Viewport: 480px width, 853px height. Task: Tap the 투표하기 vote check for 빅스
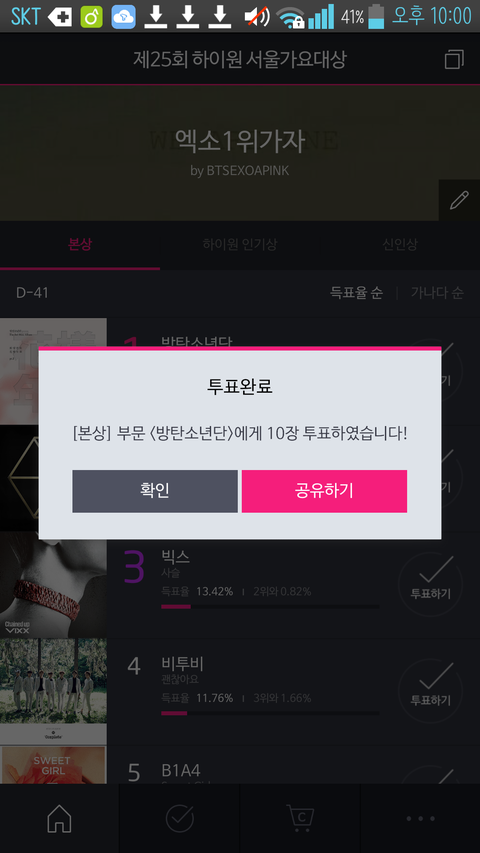click(430, 584)
